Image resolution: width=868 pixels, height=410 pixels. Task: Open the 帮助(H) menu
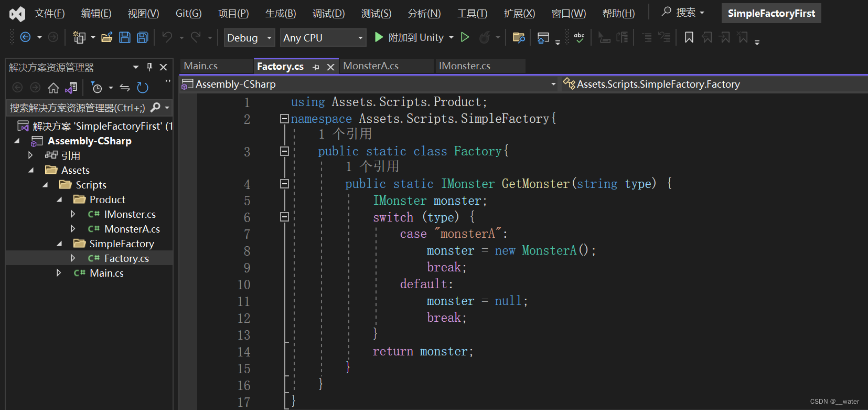[x=619, y=13]
